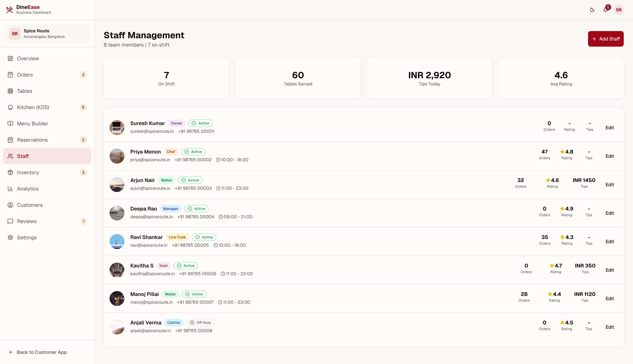Click the Add Staff button
Image resolution: width=633 pixels, height=364 pixels.
[606, 39]
